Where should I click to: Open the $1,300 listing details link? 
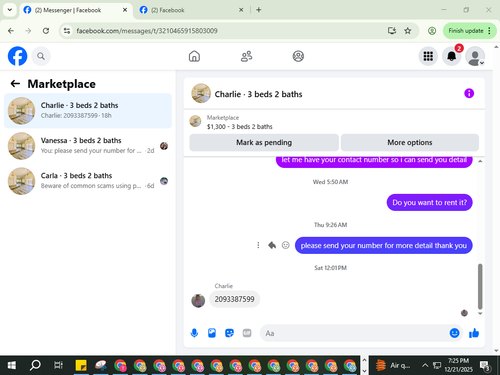point(240,127)
